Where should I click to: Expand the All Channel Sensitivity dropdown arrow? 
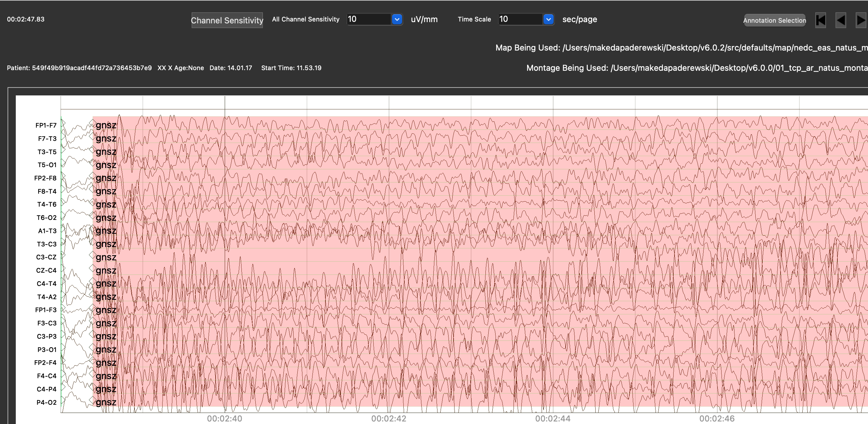[397, 19]
